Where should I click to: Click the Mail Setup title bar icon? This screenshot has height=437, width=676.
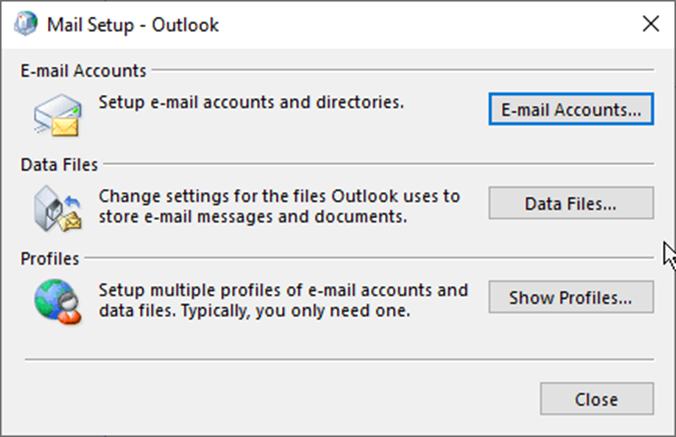pyautogui.click(x=26, y=23)
